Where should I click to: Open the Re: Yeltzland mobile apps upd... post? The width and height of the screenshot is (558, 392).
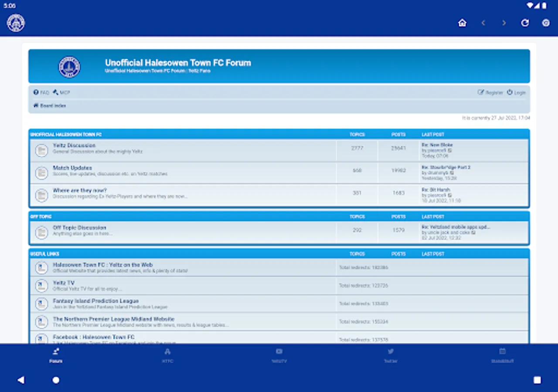tap(456, 227)
